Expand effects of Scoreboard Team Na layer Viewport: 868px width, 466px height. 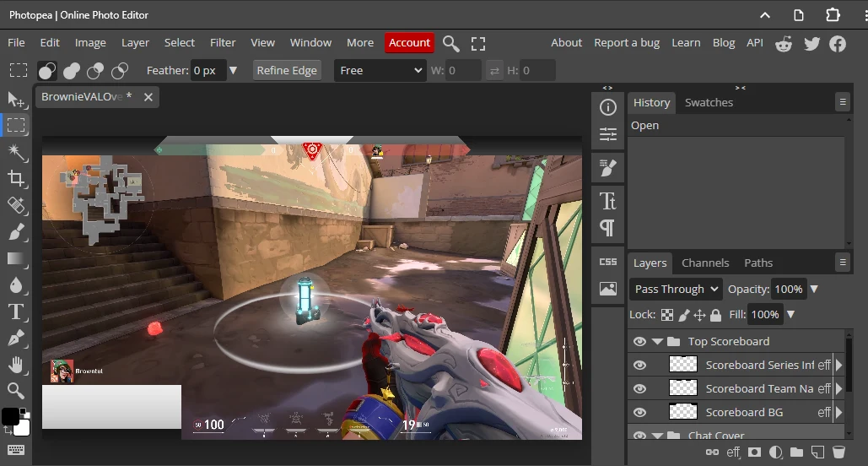pos(838,389)
